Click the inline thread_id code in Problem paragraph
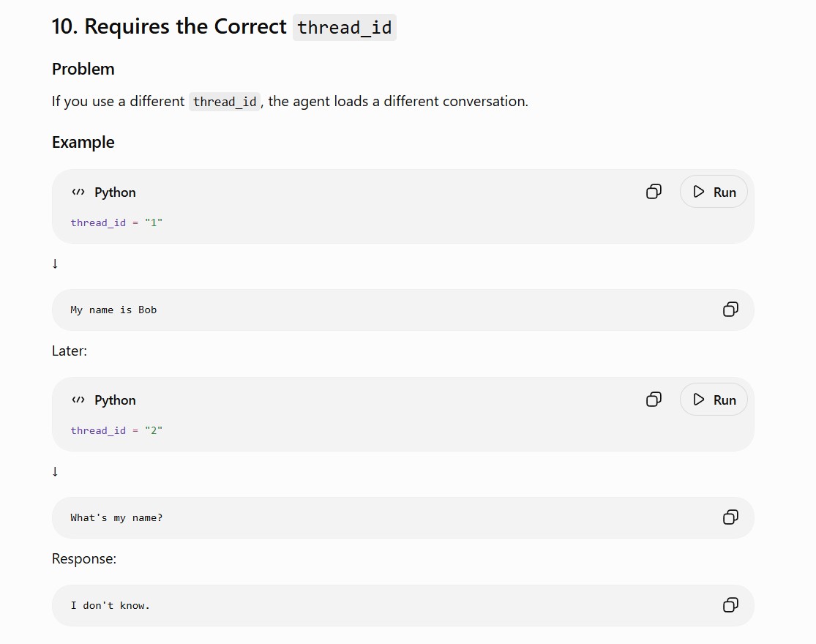The height and width of the screenshot is (644, 816). tap(224, 102)
